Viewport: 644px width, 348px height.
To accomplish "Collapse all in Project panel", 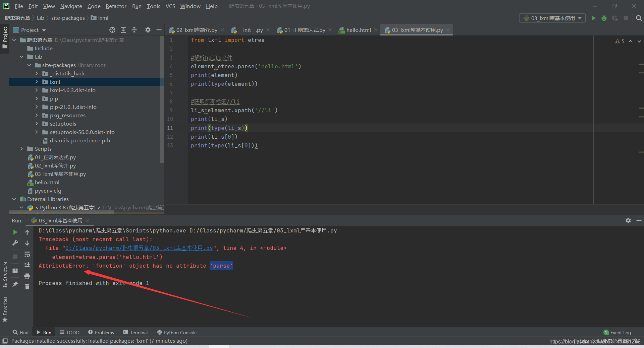I will tap(134, 30).
